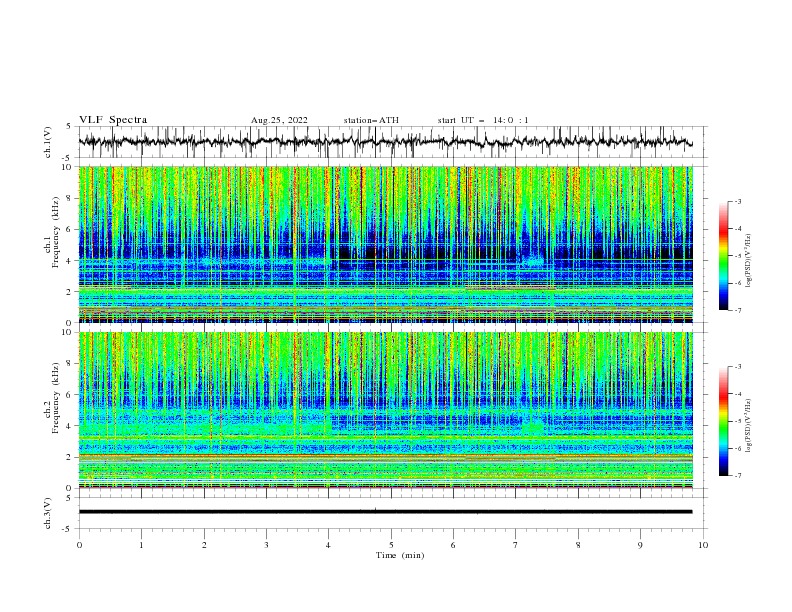Viewport: 792px width, 612px height.
Task: Click the ch.1 colorbar 'log(PSD)(V²/Hz)' label
Action: click(749, 261)
